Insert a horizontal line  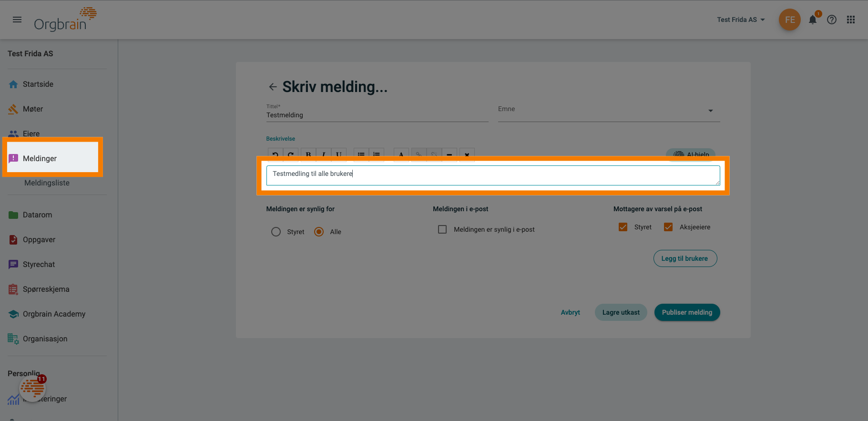click(449, 155)
